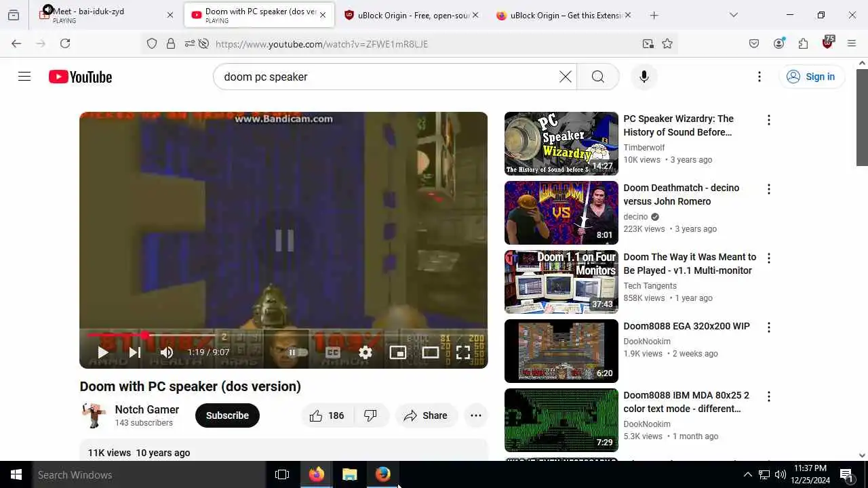The width and height of the screenshot is (868, 488).
Task: Open picture-in-picture icon in address bar
Action: [x=648, y=43]
